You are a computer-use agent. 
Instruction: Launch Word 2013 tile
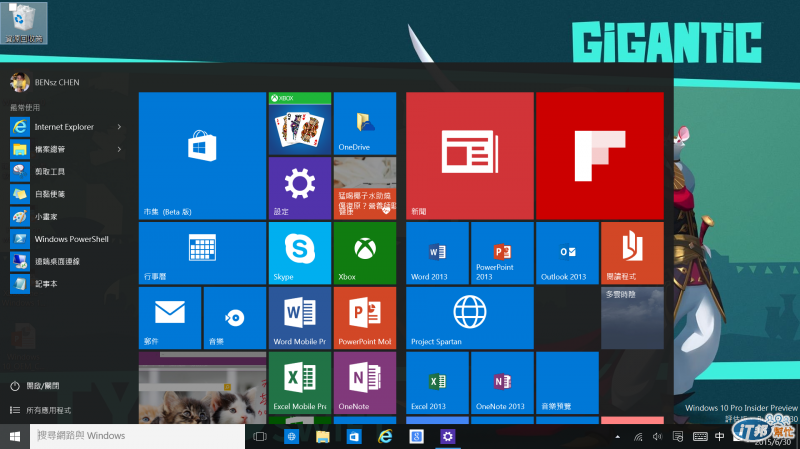437,253
